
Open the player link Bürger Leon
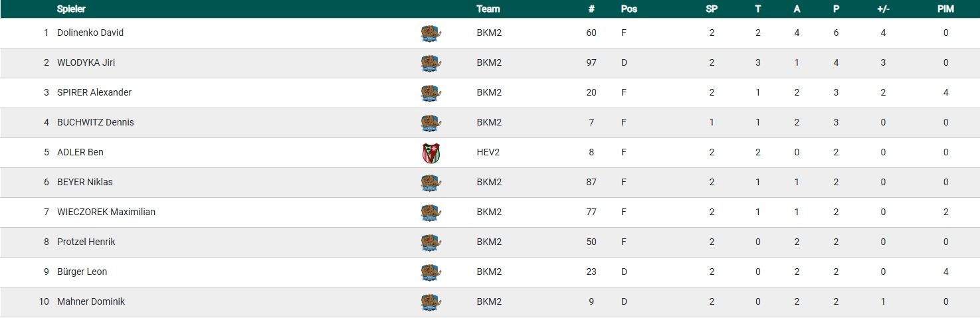pos(82,272)
